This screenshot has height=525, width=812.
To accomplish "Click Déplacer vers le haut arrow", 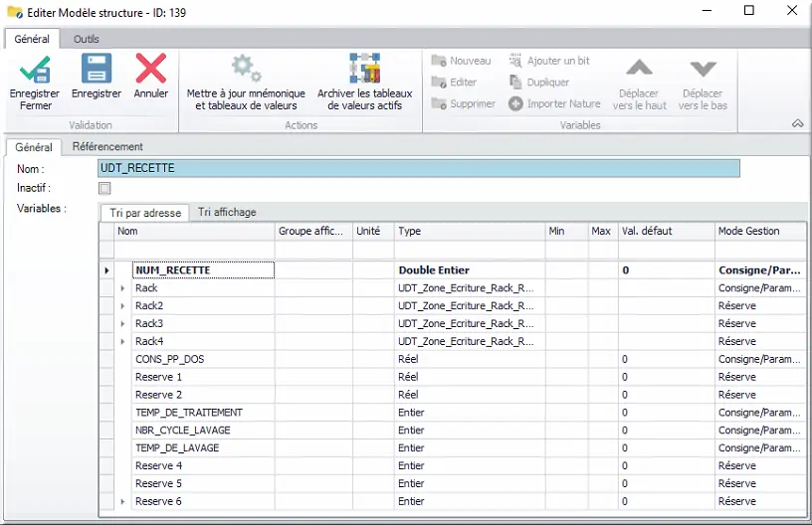I will tap(640, 68).
